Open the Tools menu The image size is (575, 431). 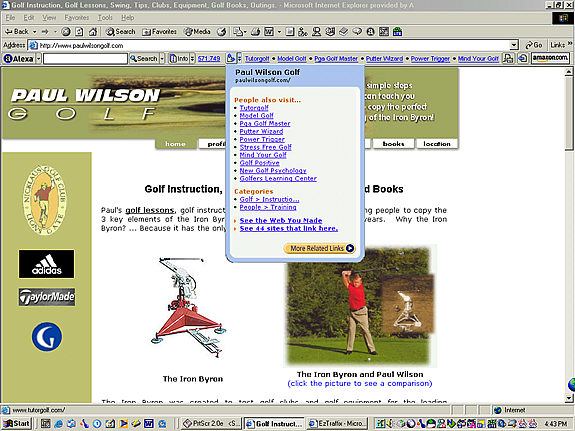pos(105,18)
